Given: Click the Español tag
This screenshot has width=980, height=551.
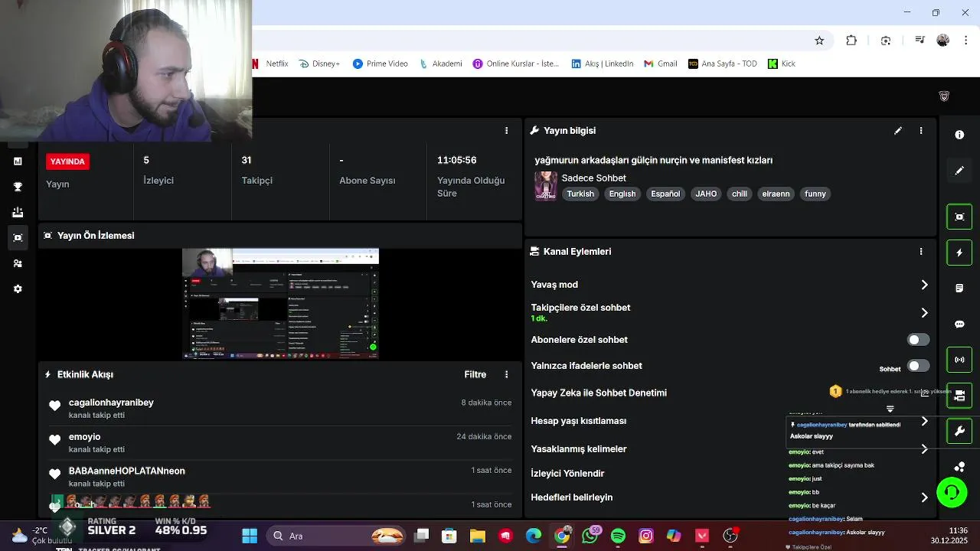Looking at the screenshot, I should tap(665, 194).
